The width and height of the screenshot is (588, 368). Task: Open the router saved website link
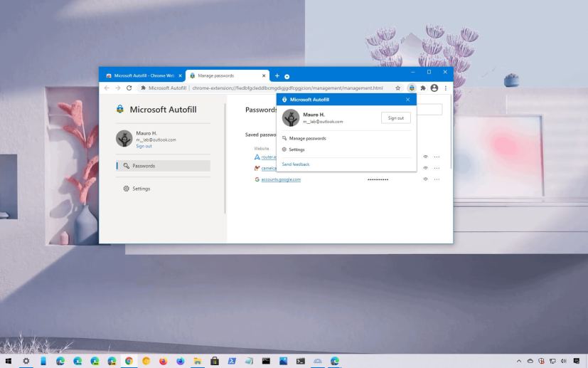tap(269, 157)
